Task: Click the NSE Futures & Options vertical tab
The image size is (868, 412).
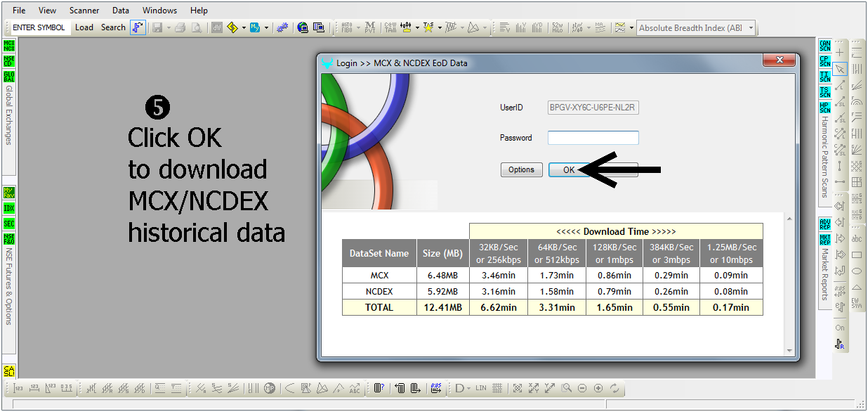Action: click(9, 285)
